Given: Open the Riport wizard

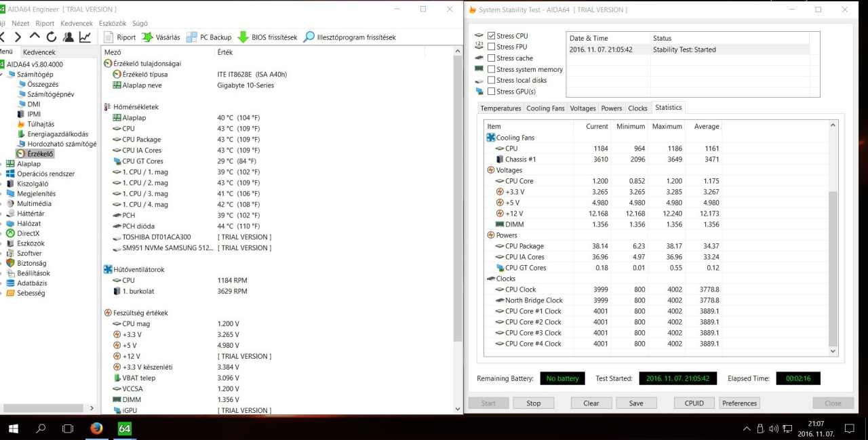Looking at the screenshot, I should click(119, 37).
